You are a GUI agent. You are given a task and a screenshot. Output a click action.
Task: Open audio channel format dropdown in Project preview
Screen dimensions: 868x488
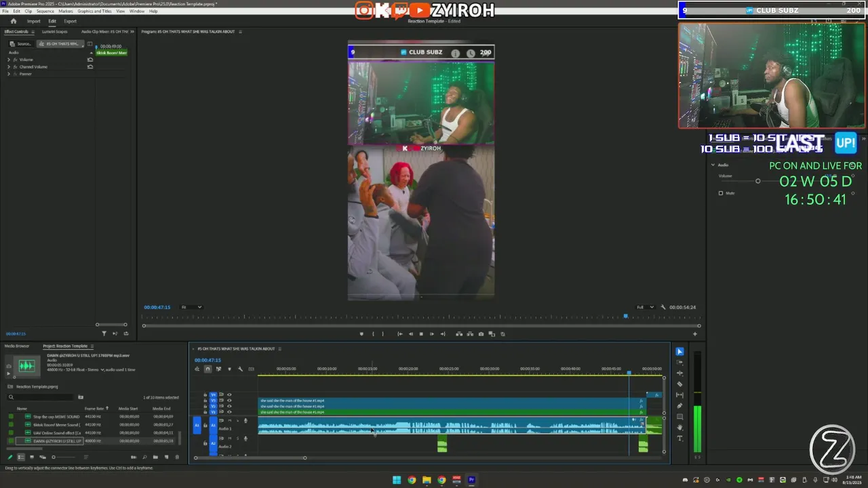[x=102, y=370]
